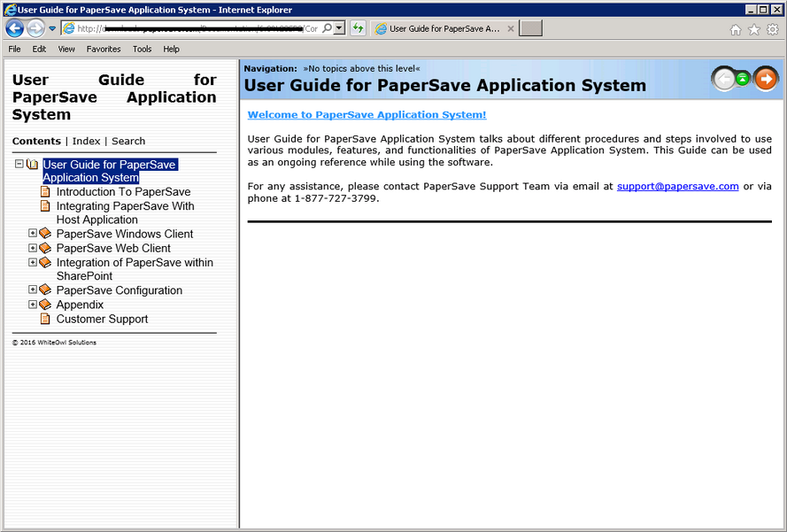This screenshot has height=532, width=787.
Task: Close the User Guide browser tab
Action: point(511,28)
